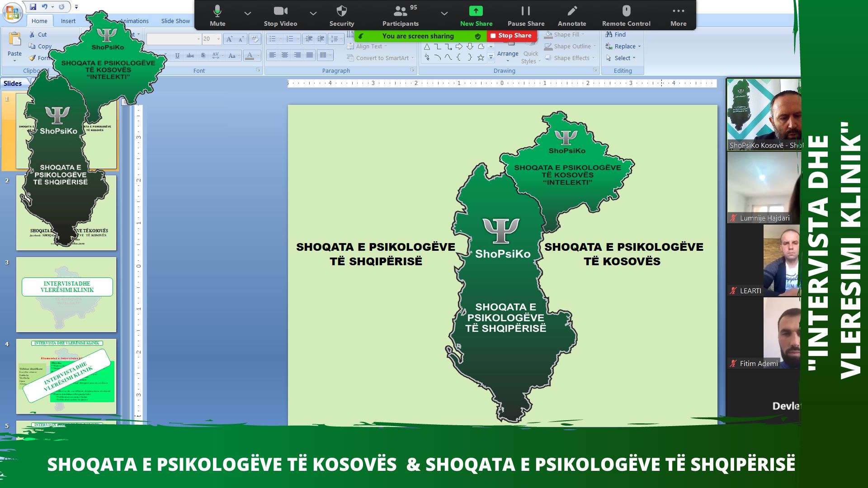Image resolution: width=868 pixels, height=488 pixels.
Task: Open character spacing options
Action: [217, 56]
